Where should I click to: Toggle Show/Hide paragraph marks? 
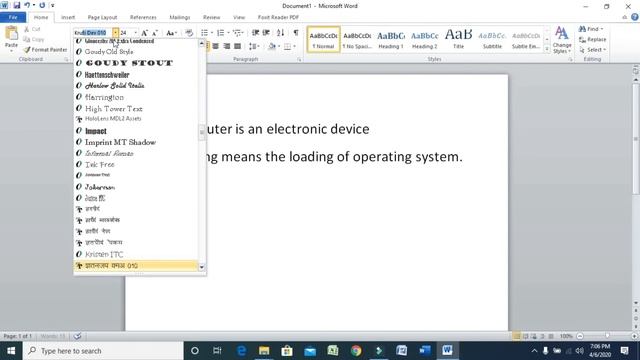click(x=296, y=33)
